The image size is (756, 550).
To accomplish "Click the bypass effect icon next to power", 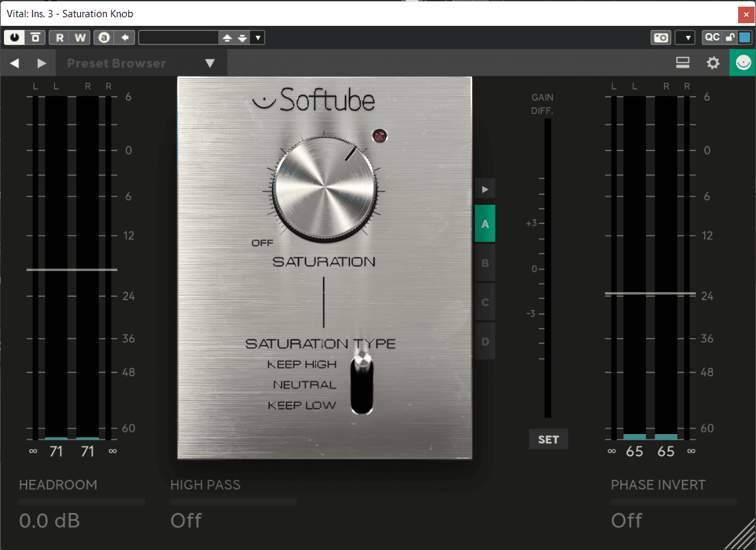I will tap(35, 38).
